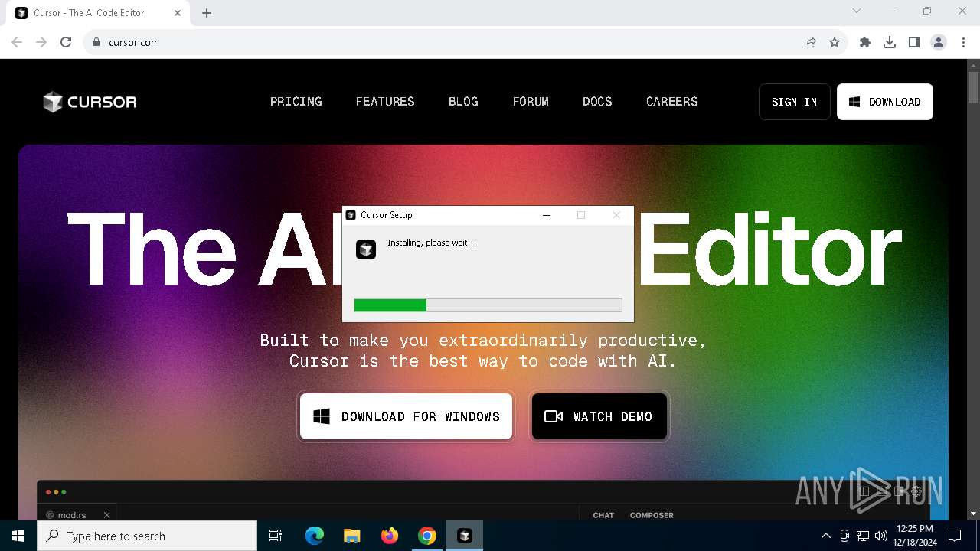Click the browser forward arrow
980x551 pixels.
click(x=41, y=42)
